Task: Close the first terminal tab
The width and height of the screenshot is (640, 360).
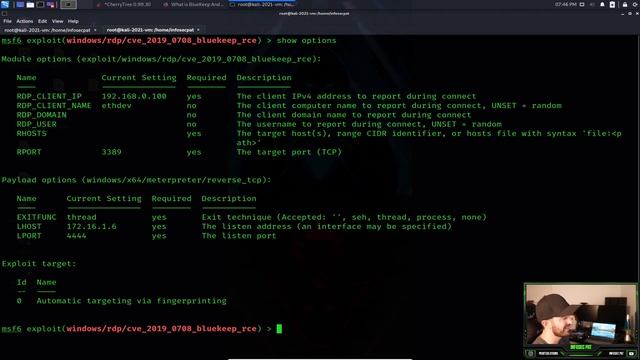Action: click(96, 30)
